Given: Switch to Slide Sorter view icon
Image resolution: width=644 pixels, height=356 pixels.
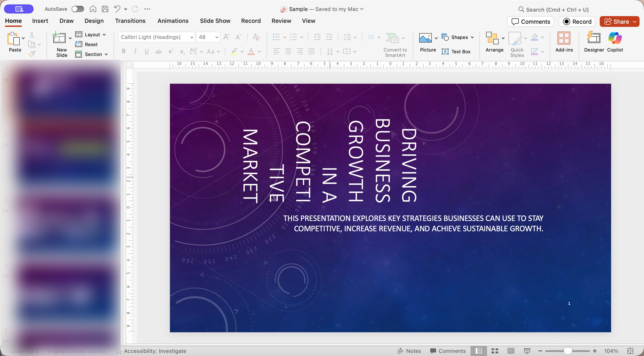Looking at the screenshot, I should click(x=495, y=351).
